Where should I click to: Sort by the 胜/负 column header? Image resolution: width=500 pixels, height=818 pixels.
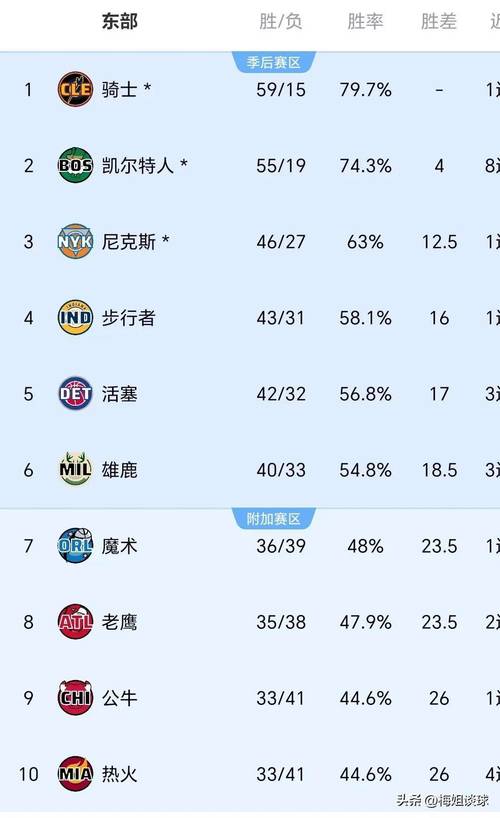281,21
